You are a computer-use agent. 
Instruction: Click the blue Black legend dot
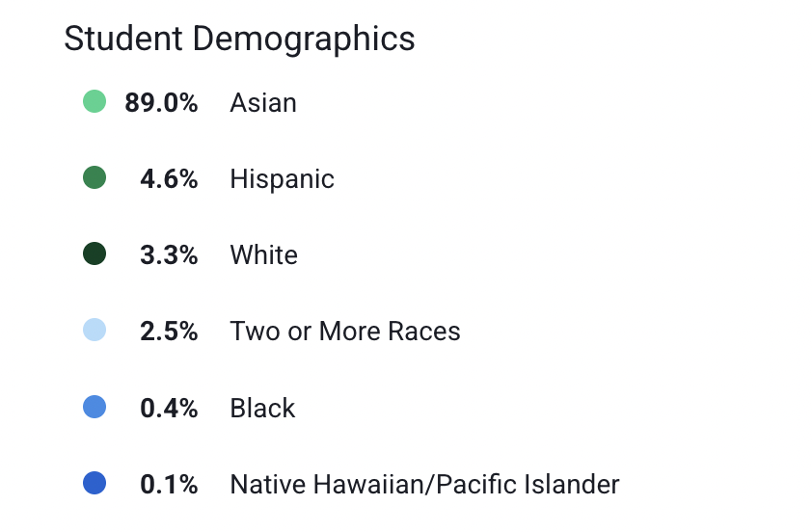pos(95,407)
